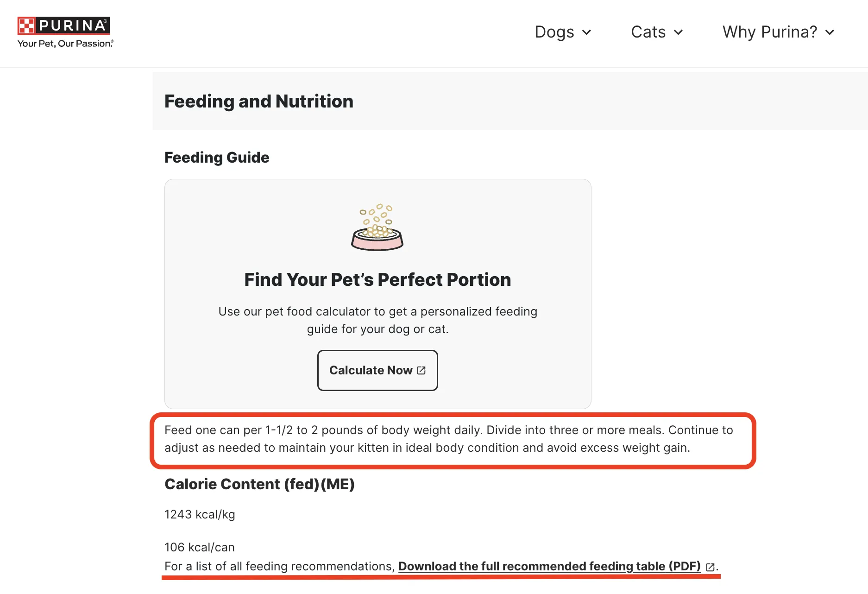Image resolution: width=868 pixels, height=594 pixels.
Task: Click the pet food bowl illustration
Action: click(377, 228)
